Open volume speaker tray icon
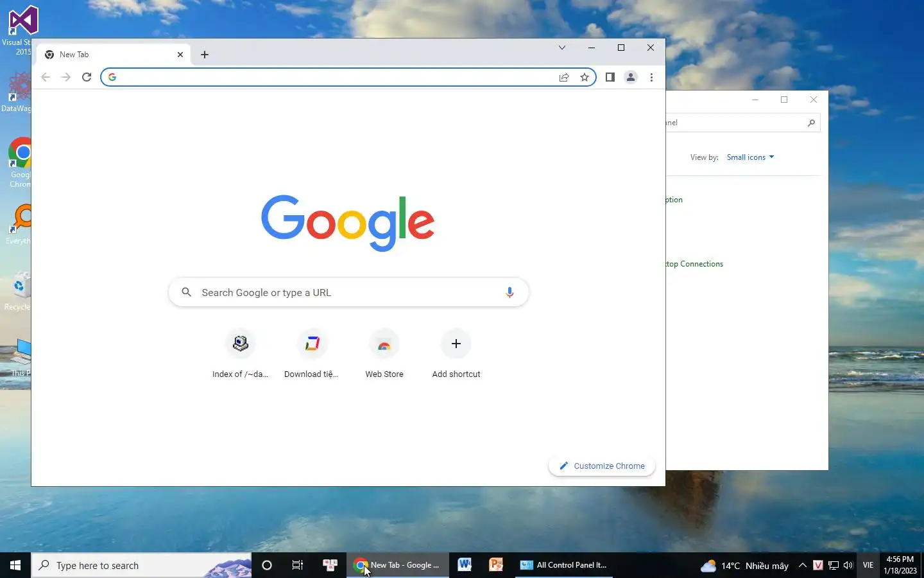Screen dimensions: 924x578 (x=848, y=565)
